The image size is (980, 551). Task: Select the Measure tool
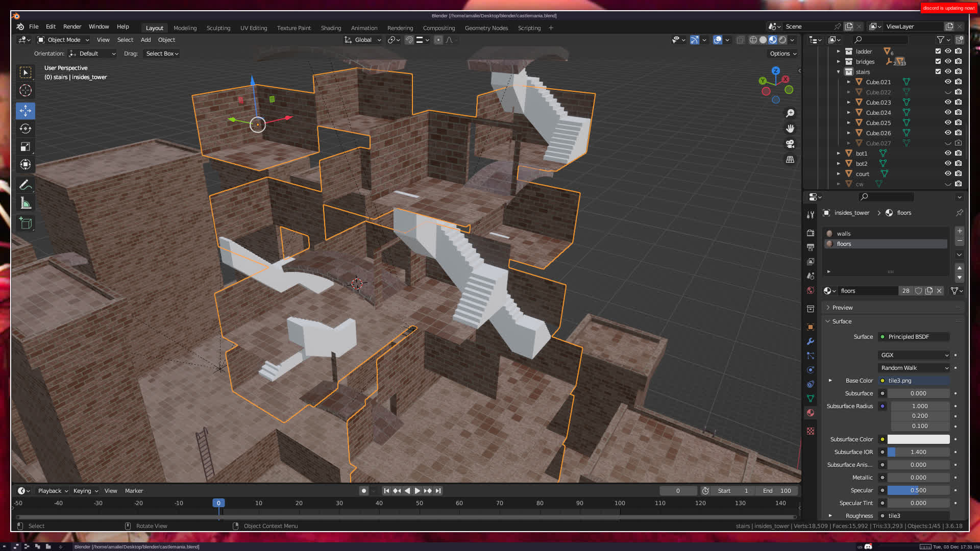pyautogui.click(x=26, y=204)
